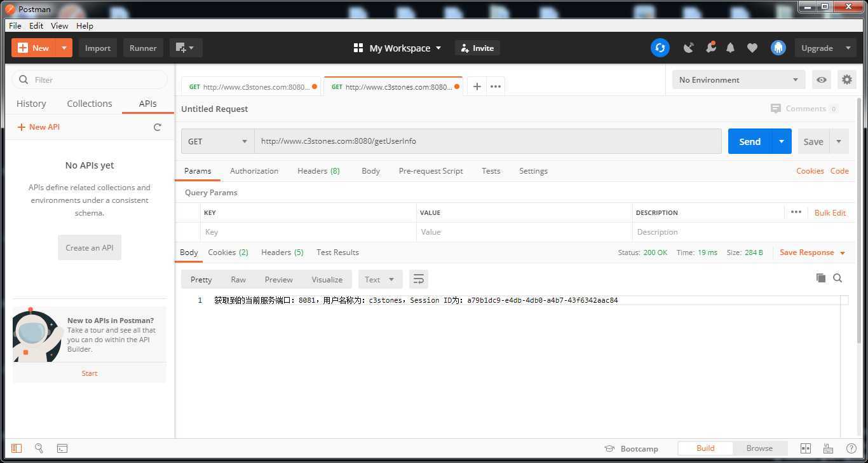The image size is (868, 463).
Task: Click the request URL input field
Action: point(488,141)
